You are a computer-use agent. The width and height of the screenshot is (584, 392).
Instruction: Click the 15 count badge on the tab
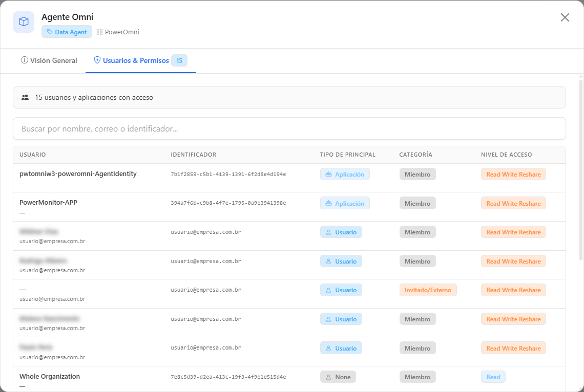click(179, 60)
